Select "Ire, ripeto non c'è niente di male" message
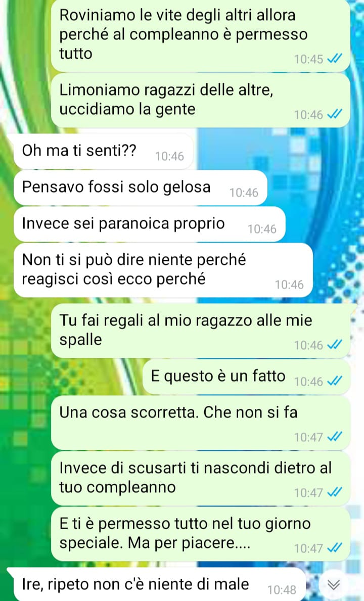 [157, 584]
